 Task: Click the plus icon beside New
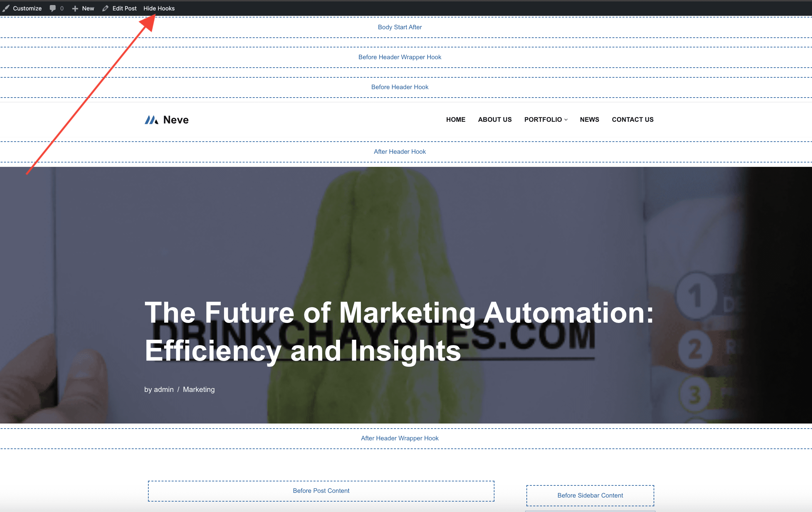tap(75, 8)
